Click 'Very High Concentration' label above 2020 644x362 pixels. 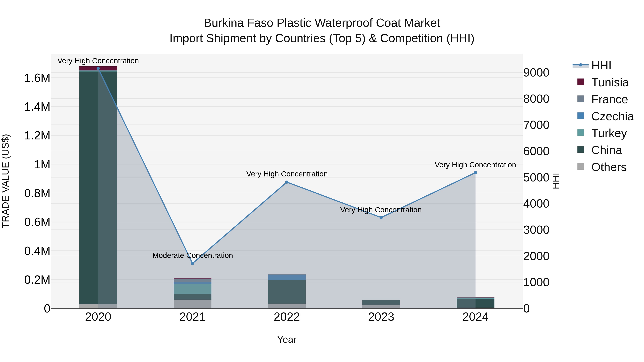coord(98,61)
